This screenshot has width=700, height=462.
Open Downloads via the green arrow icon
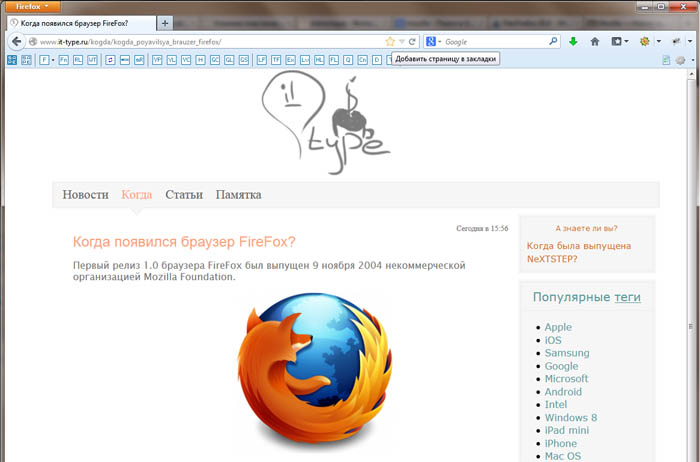coord(573,42)
